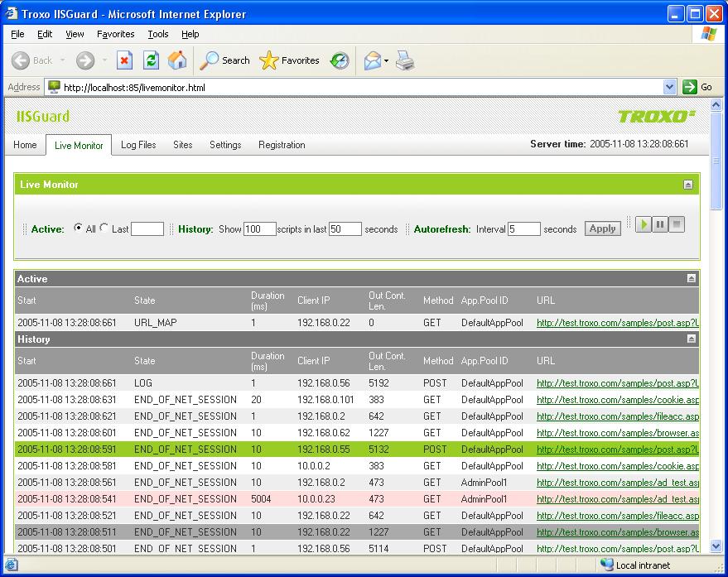Open post.asp link in green highlighted row
This screenshot has height=577, width=728.
[x=618, y=450]
